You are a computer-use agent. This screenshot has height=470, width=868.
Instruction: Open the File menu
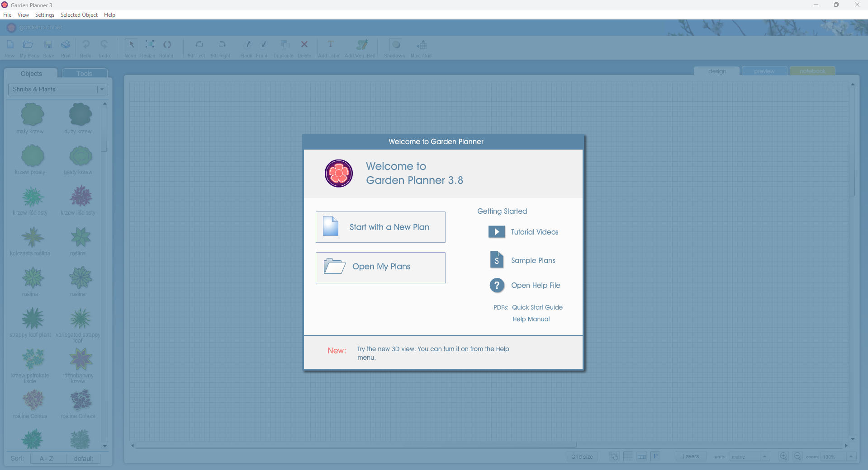click(x=7, y=15)
